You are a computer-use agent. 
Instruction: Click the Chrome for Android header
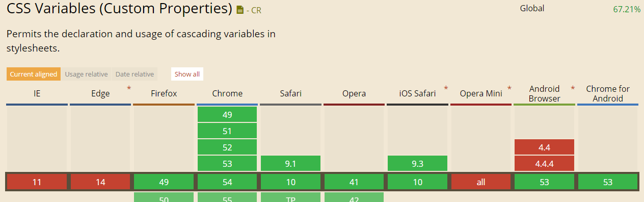[x=608, y=93]
